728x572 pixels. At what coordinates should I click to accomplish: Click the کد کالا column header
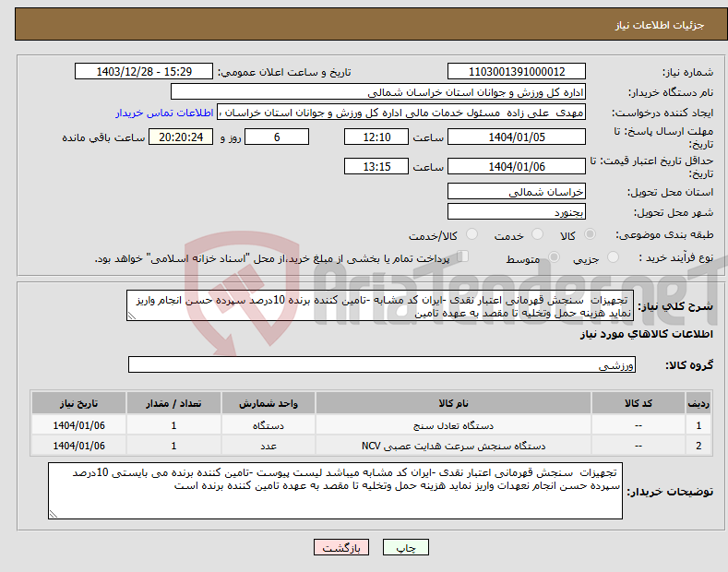pyautogui.click(x=638, y=403)
